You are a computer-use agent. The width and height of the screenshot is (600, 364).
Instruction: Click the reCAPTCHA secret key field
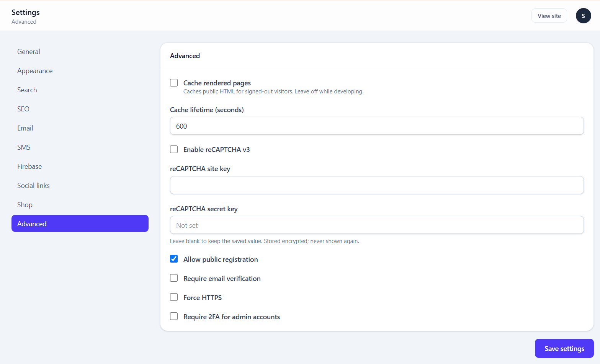pyautogui.click(x=377, y=225)
